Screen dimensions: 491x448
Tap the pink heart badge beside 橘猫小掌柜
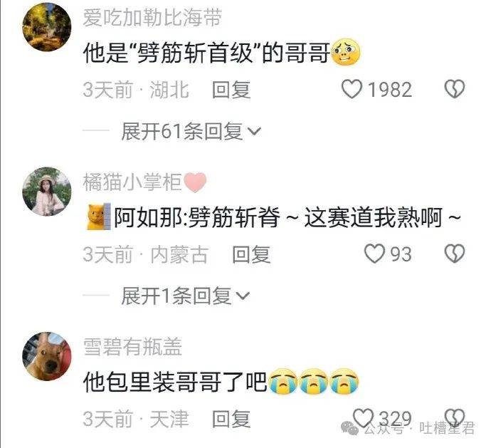point(196,182)
